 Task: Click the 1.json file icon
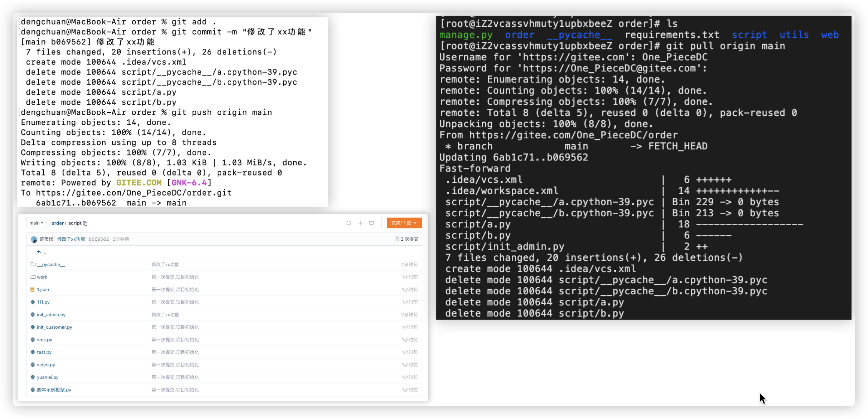click(33, 290)
